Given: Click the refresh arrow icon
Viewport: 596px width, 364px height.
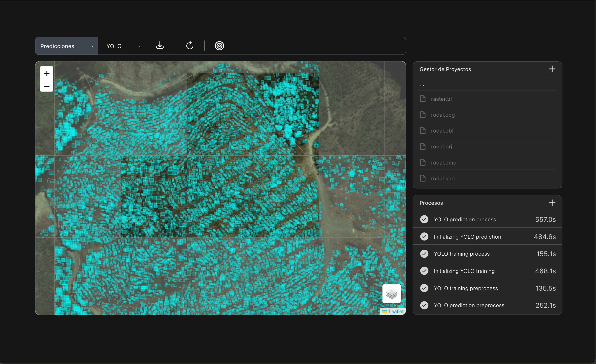Looking at the screenshot, I should (x=190, y=46).
